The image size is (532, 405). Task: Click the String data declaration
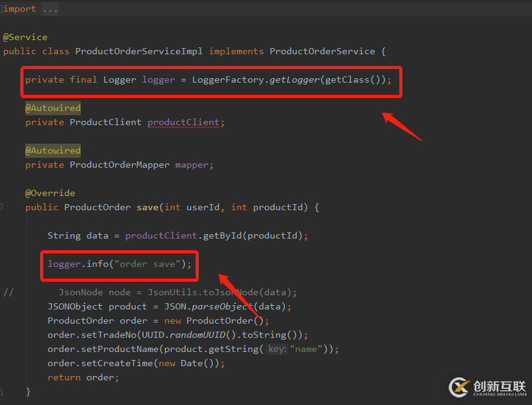[78, 235]
